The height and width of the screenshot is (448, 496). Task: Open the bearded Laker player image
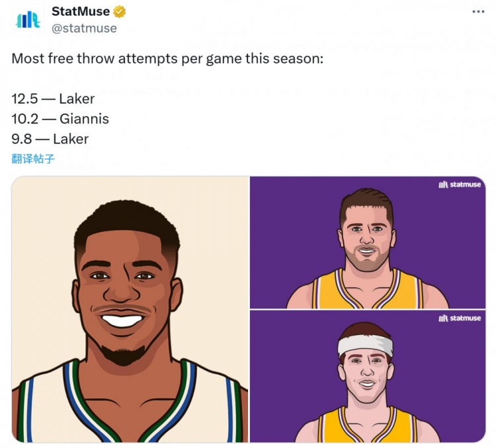coord(367,242)
